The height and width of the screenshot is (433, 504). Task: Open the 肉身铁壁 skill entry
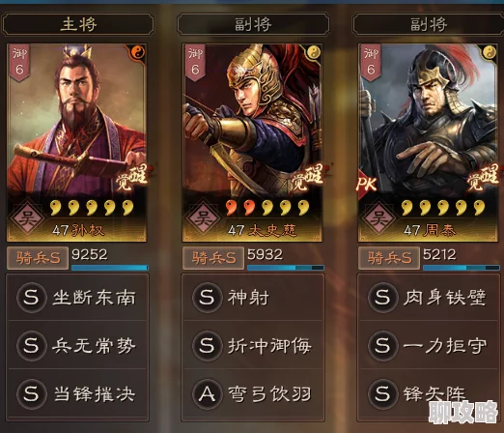(429, 297)
